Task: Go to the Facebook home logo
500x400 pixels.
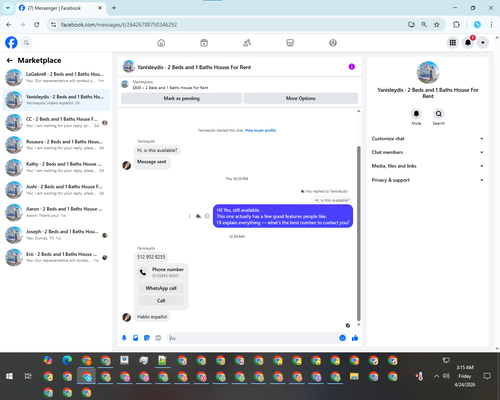Action: [11, 43]
